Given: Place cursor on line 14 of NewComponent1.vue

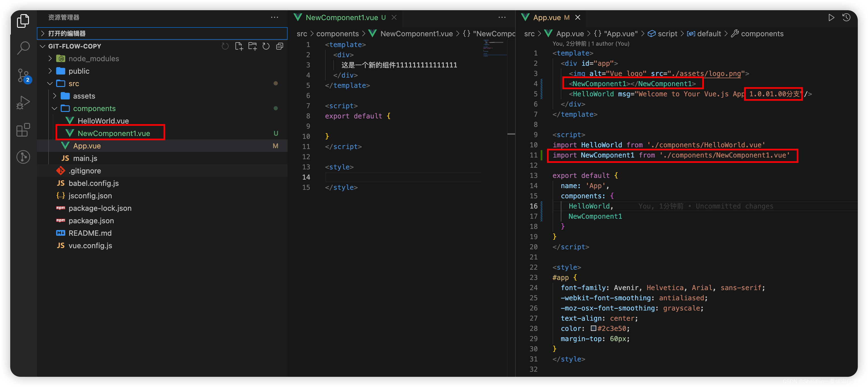Looking at the screenshot, I should (x=403, y=177).
